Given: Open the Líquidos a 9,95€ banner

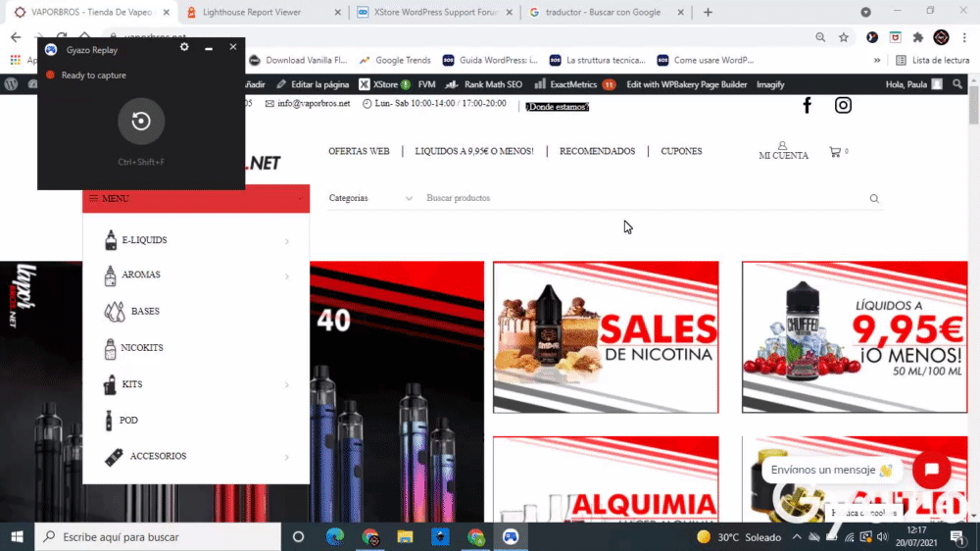Looking at the screenshot, I should (x=855, y=337).
